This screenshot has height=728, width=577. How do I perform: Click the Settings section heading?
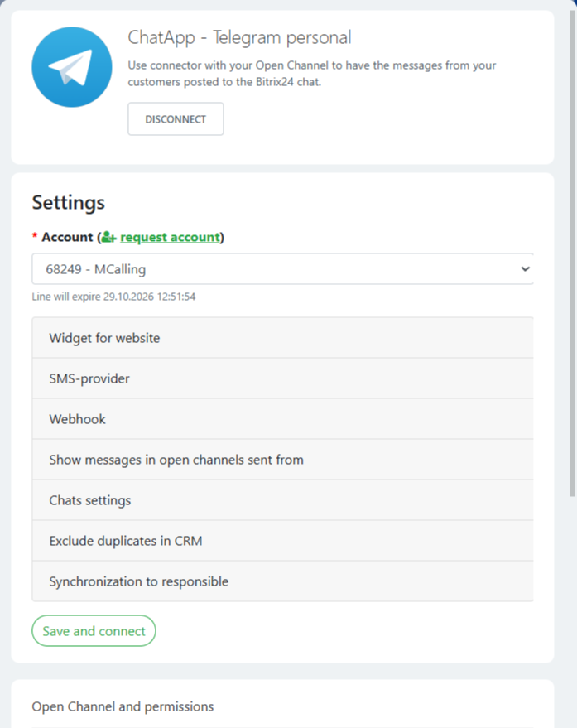(68, 203)
